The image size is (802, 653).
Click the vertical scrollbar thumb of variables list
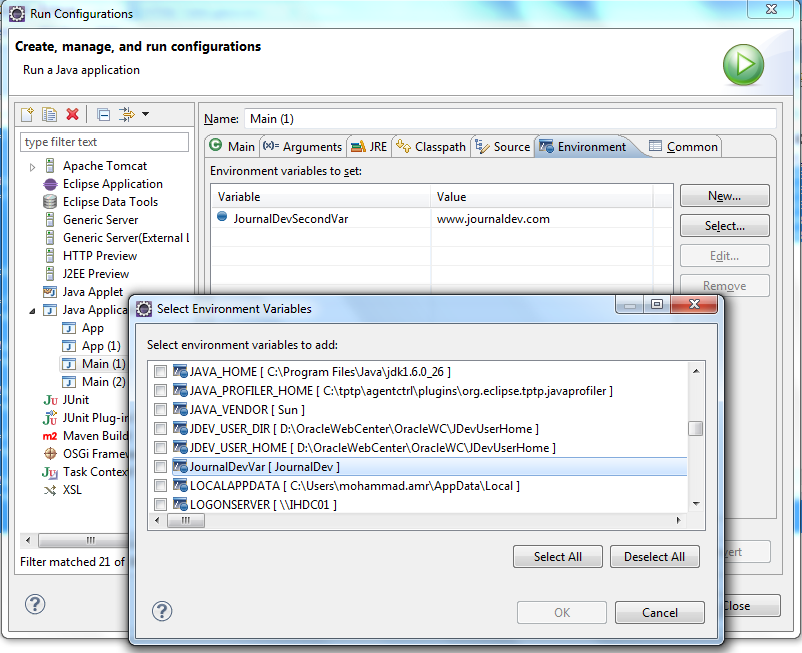(696, 428)
